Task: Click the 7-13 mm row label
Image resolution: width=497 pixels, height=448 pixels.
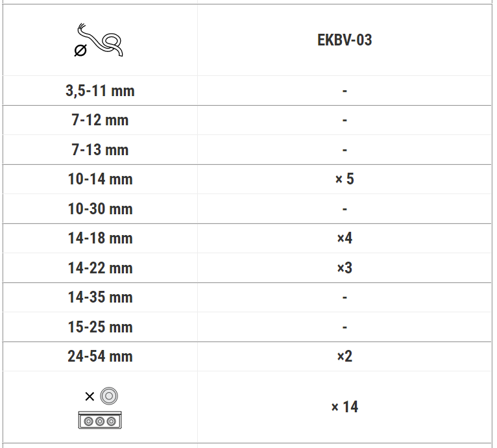Action: point(100,150)
